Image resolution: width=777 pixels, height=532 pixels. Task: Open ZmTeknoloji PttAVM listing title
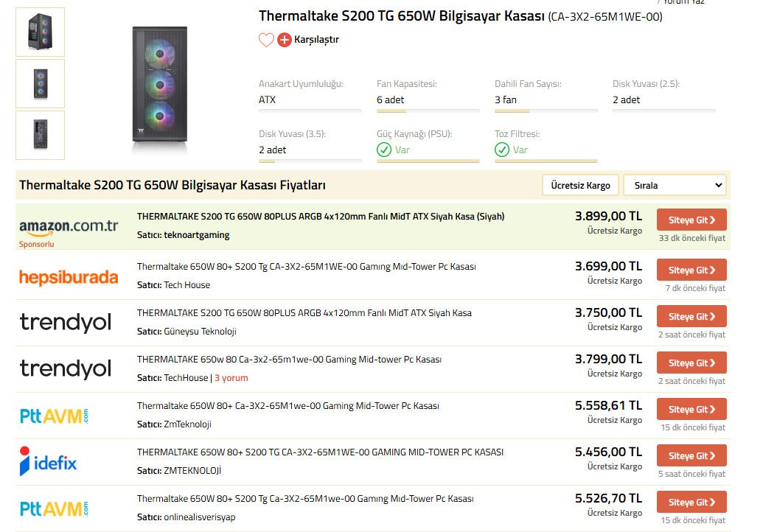point(288,406)
